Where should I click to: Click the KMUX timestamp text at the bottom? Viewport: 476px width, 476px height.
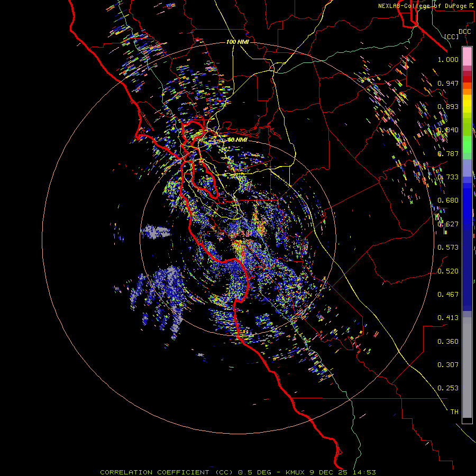[x=331, y=472]
